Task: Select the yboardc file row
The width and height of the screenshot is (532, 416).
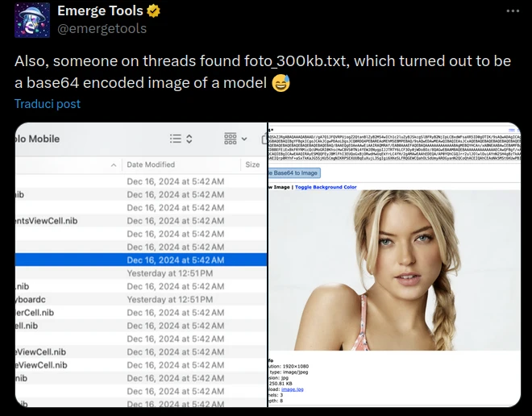Action: [141, 300]
